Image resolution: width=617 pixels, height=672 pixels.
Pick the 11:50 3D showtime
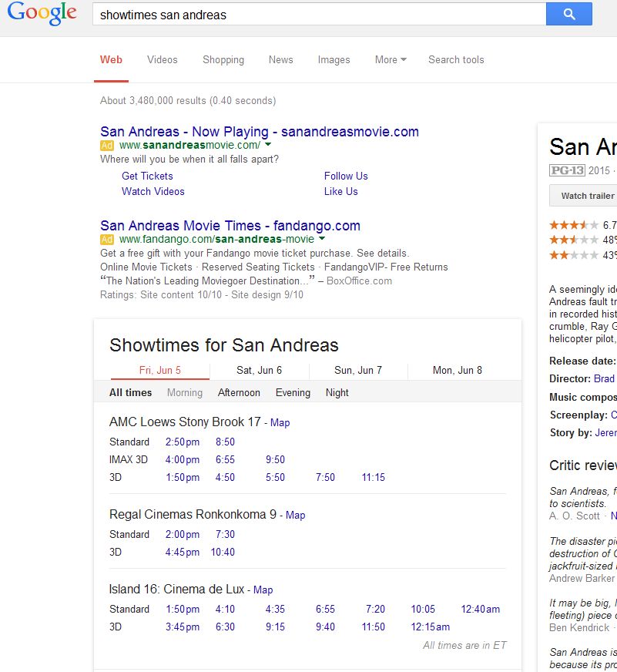click(x=373, y=627)
